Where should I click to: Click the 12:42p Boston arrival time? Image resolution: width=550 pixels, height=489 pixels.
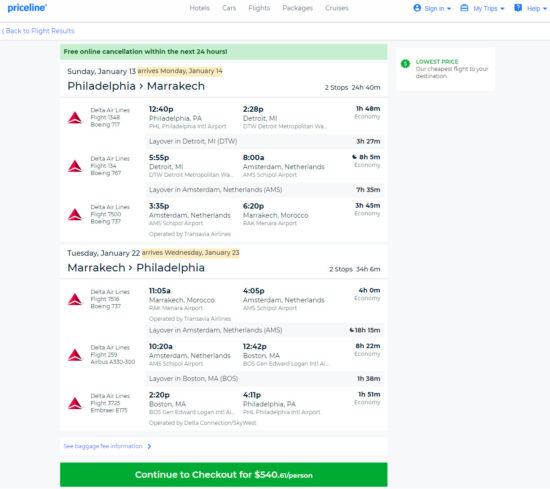pos(255,346)
